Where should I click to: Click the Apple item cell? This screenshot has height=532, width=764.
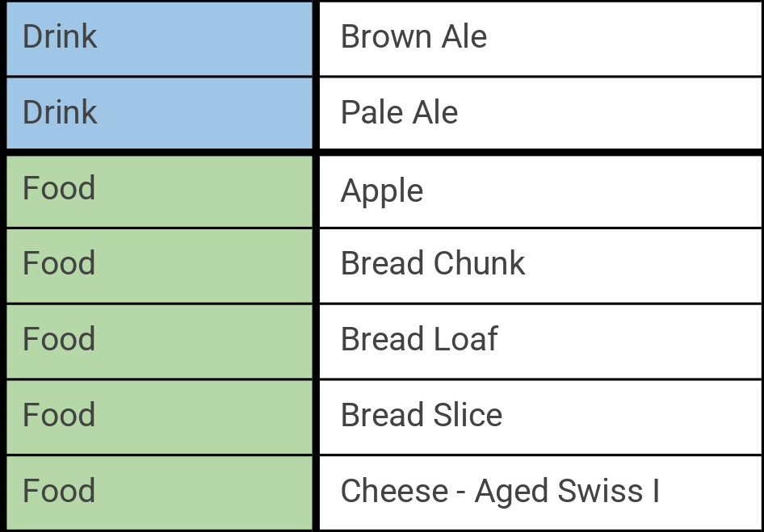point(539,191)
